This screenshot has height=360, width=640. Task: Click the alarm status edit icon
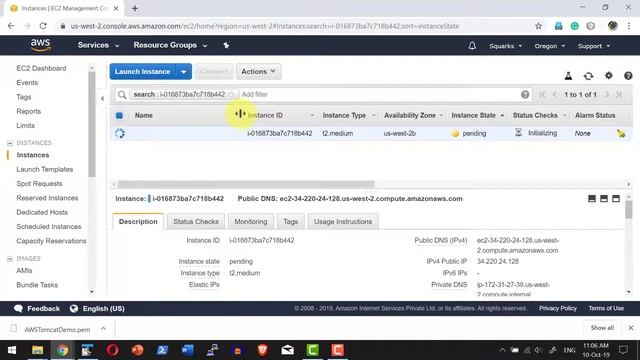point(621,133)
